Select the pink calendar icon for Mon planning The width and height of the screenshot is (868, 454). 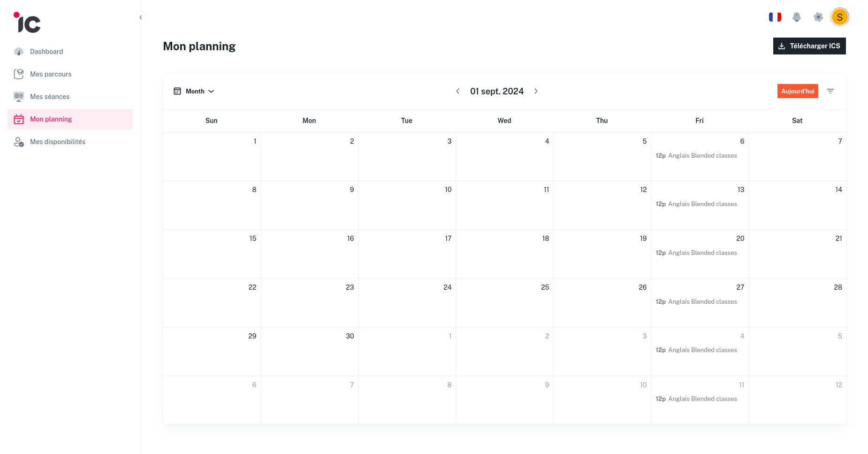coord(19,119)
